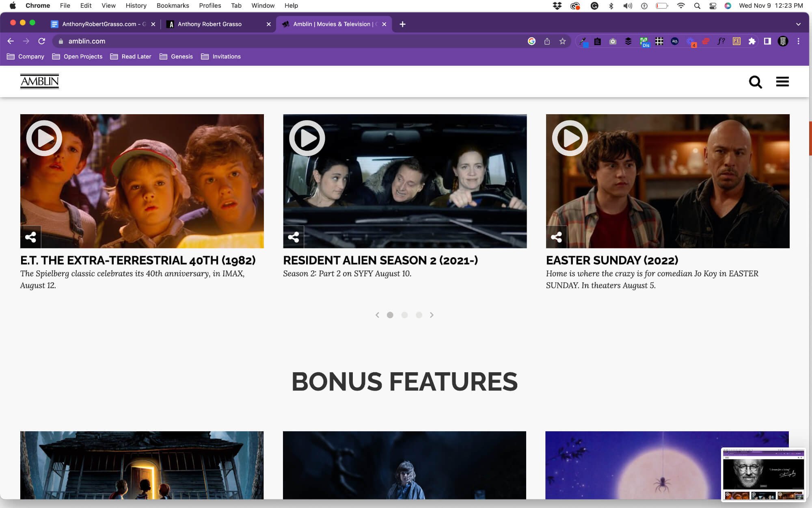Open the Read Later bookmarks folder
This screenshot has width=812, height=508.
131,56
